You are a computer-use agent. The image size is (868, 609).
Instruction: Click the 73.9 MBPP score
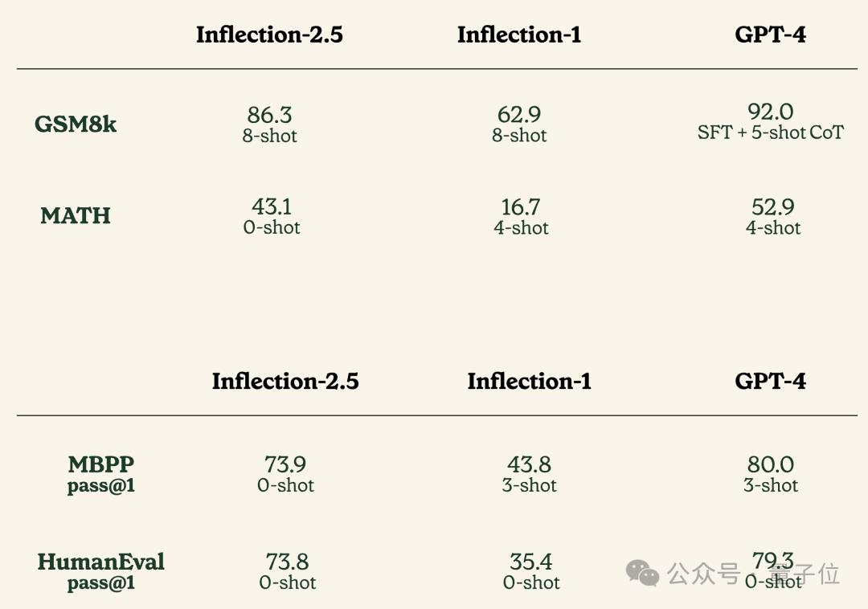click(x=285, y=464)
